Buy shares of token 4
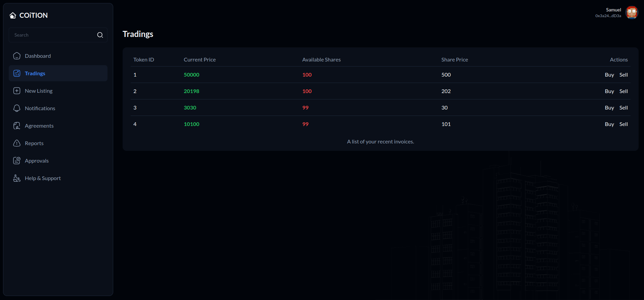This screenshot has width=644, height=300. [609, 124]
